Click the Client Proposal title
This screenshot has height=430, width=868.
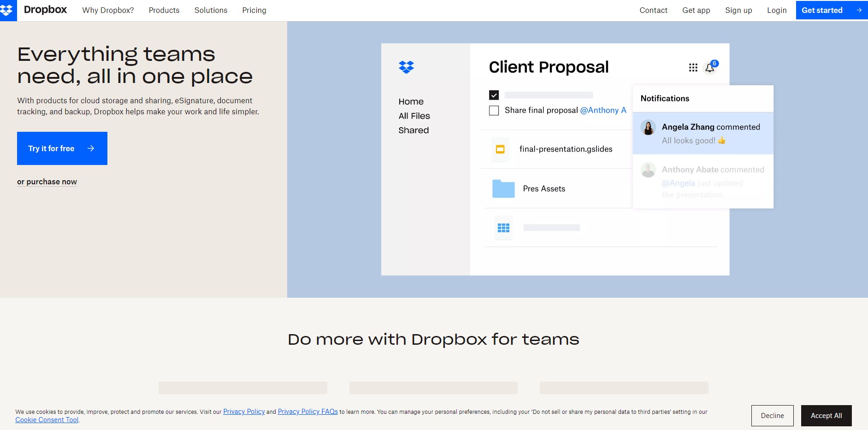549,67
